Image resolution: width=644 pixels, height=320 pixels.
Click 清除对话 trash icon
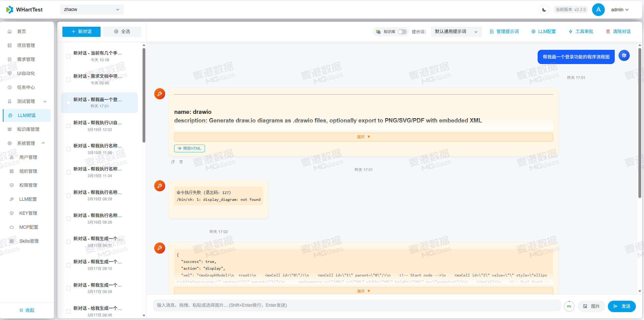pos(608,32)
